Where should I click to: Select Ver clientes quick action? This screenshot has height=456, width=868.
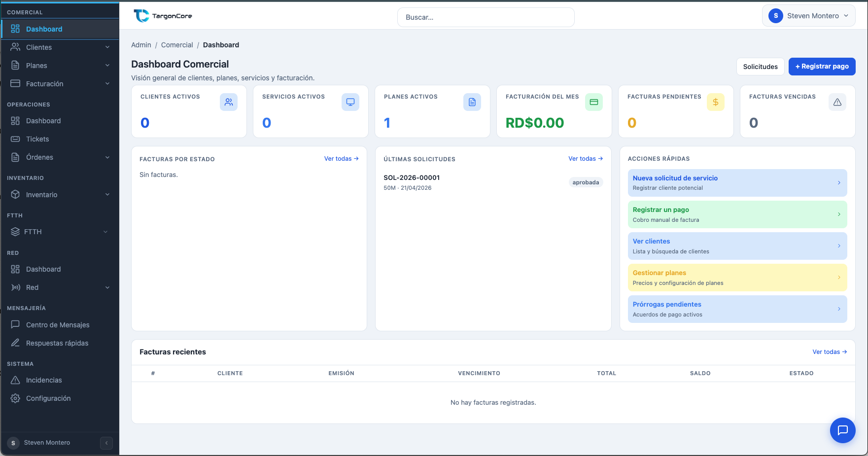pos(737,246)
